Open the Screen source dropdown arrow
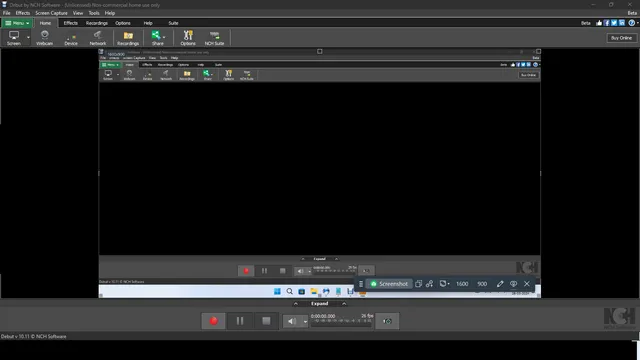The width and height of the screenshot is (640, 360). [x=28, y=38]
